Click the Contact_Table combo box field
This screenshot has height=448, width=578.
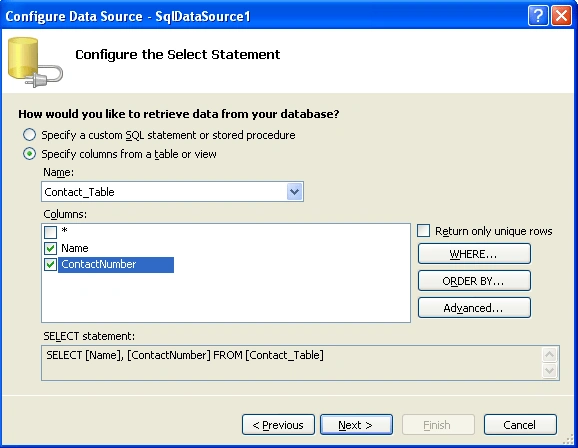pyautogui.click(x=173, y=191)
